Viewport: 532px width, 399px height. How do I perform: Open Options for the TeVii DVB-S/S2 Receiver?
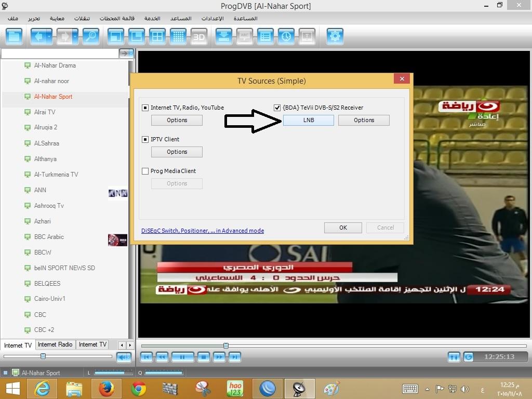coord(364,120)
